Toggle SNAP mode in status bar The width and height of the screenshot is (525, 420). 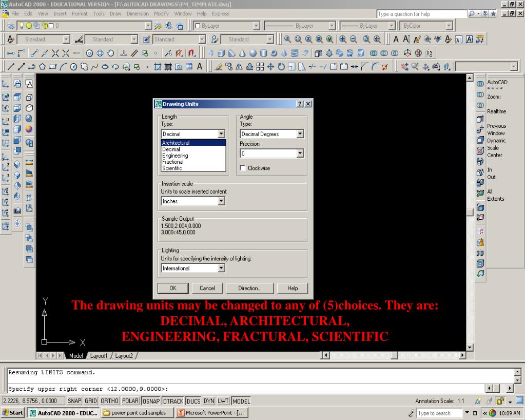pyautogui.click(x=74, y=401)
